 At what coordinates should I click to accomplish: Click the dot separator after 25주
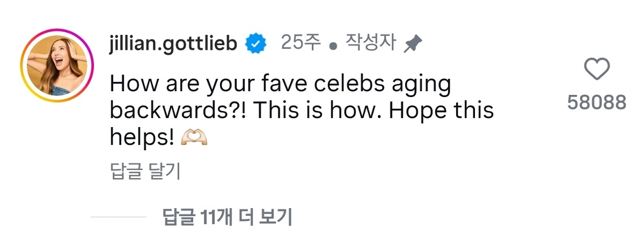333,46
